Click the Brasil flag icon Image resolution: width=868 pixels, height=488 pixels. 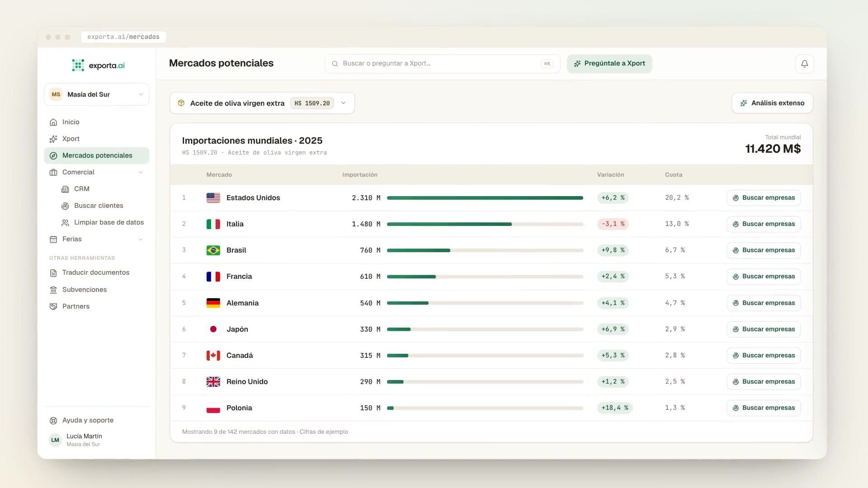[213, 250]
